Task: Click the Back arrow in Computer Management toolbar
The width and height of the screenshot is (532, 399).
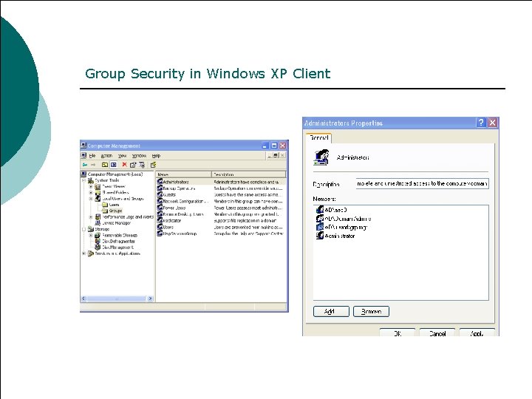Action: [84, 165]
